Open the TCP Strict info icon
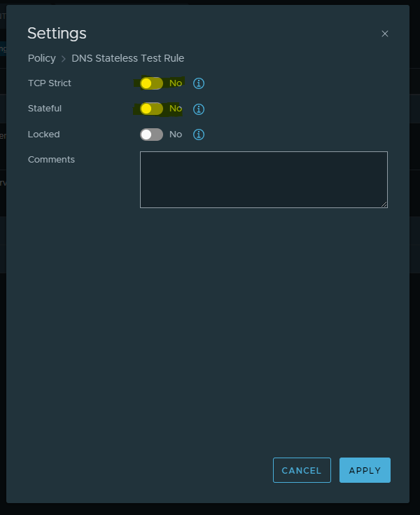The height and width of the screenshot is (515, 420). pos(199,83)
